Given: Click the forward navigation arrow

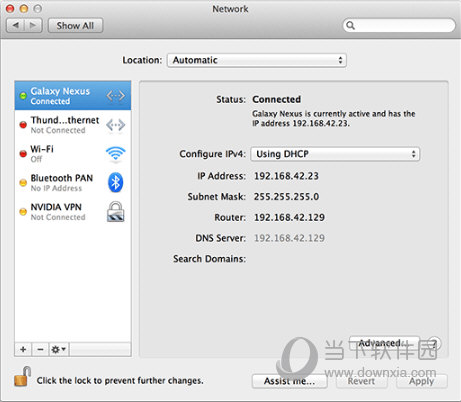Looking at the screenshot, I should point(33,25).
